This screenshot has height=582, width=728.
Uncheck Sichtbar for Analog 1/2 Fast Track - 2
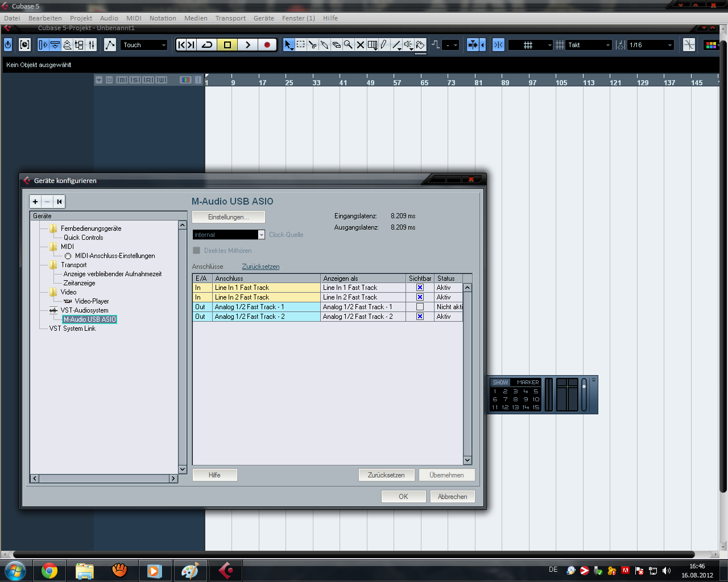(x=420, y=317)
